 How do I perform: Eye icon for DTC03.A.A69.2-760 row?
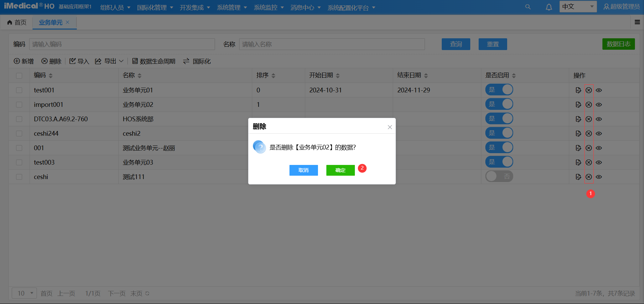point(599,119)
